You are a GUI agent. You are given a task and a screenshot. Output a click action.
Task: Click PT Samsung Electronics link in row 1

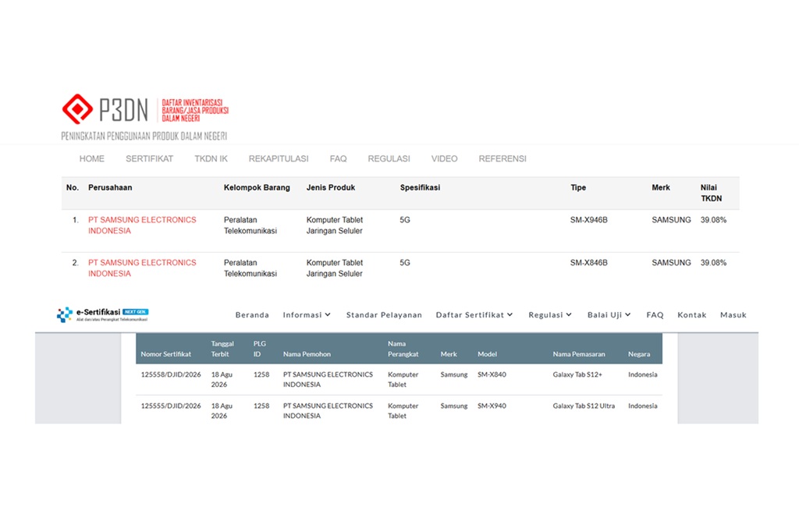142,225
